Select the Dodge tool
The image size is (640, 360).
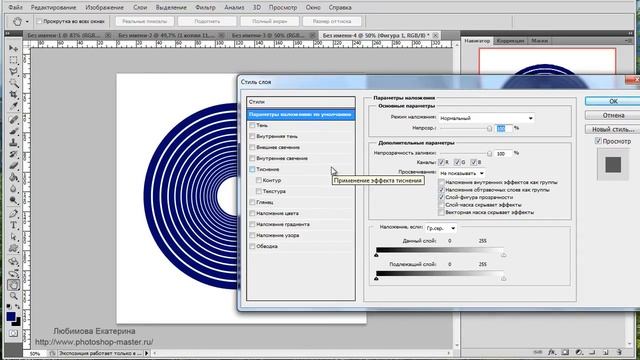[x=13, y=200]
